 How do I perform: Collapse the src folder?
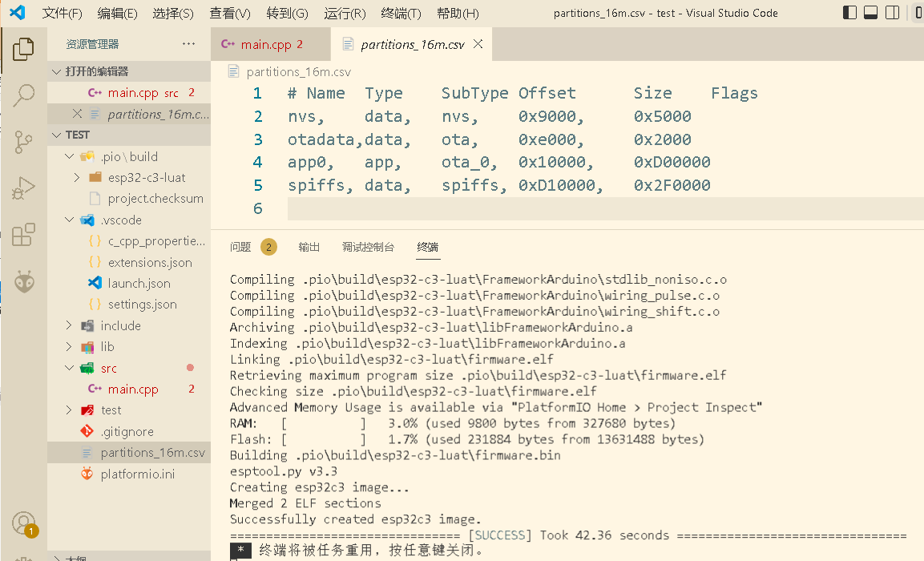pyautogui.click(x=128, y=369)
